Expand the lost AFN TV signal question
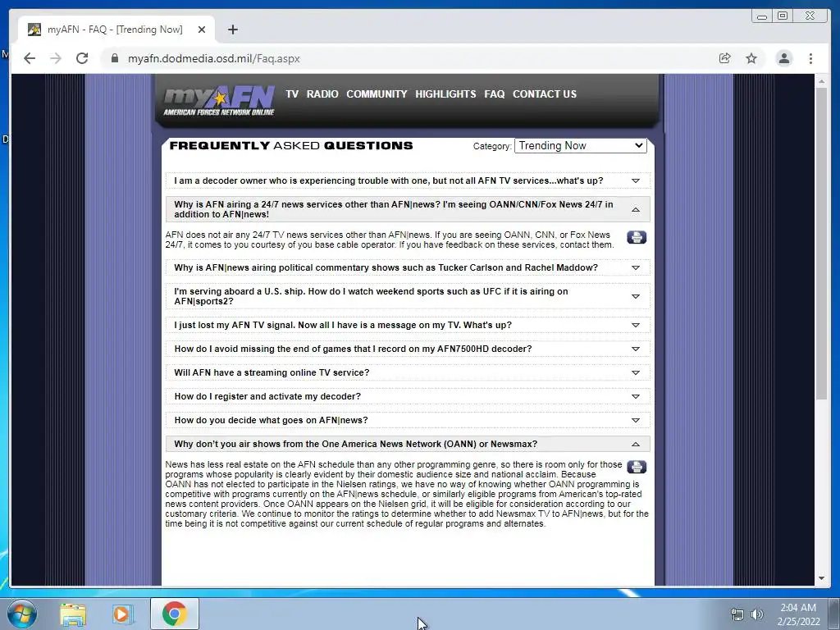The width and height of the screenshot is (840, 630). click(408, 325)
